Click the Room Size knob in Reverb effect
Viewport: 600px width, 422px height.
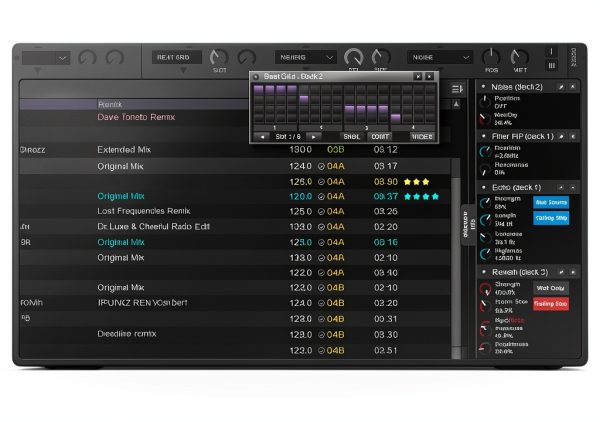click(x=485, y=306)
